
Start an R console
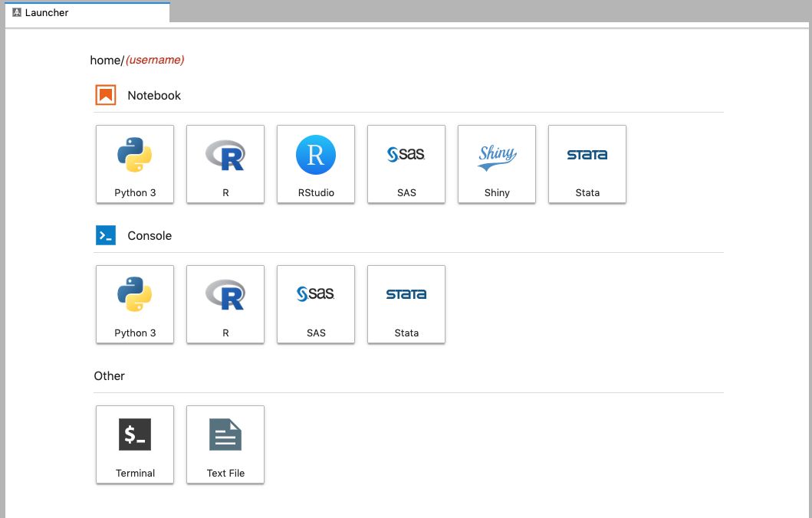(x=225, y=304)
